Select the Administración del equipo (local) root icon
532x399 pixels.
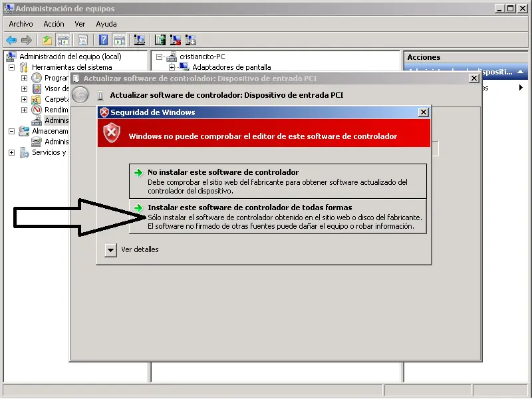pos(11,57)
